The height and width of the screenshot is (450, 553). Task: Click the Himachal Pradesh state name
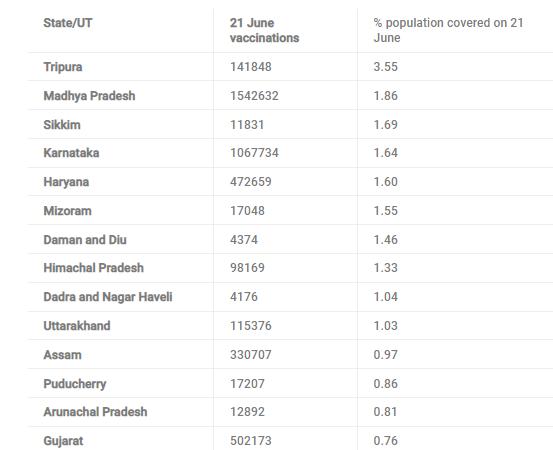click(93, 268)
